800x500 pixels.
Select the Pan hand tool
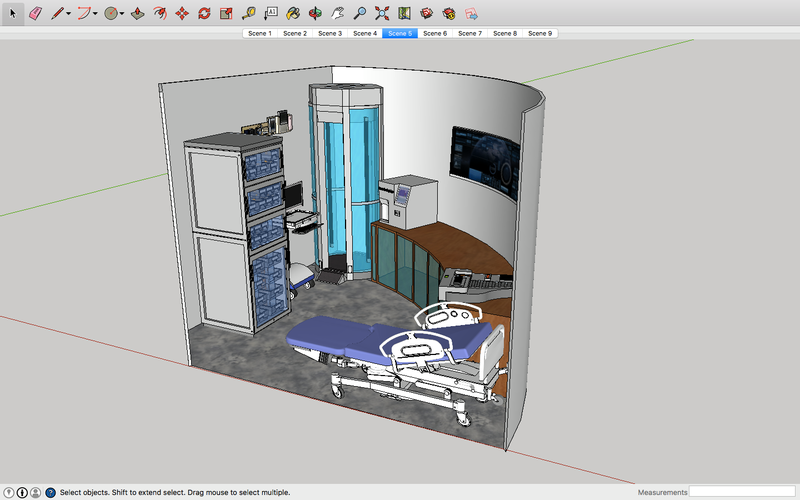coord(338,14)
